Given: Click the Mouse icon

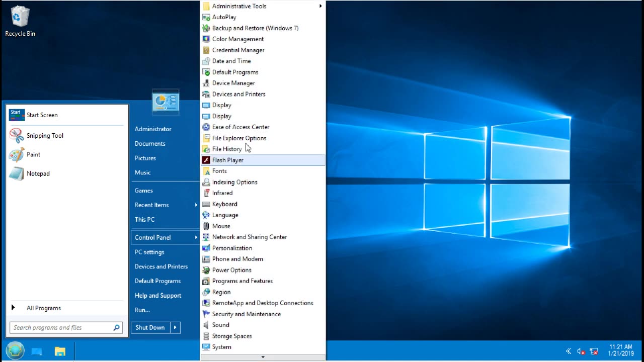Looking at the screenshot, I should [x=206, y=226].
